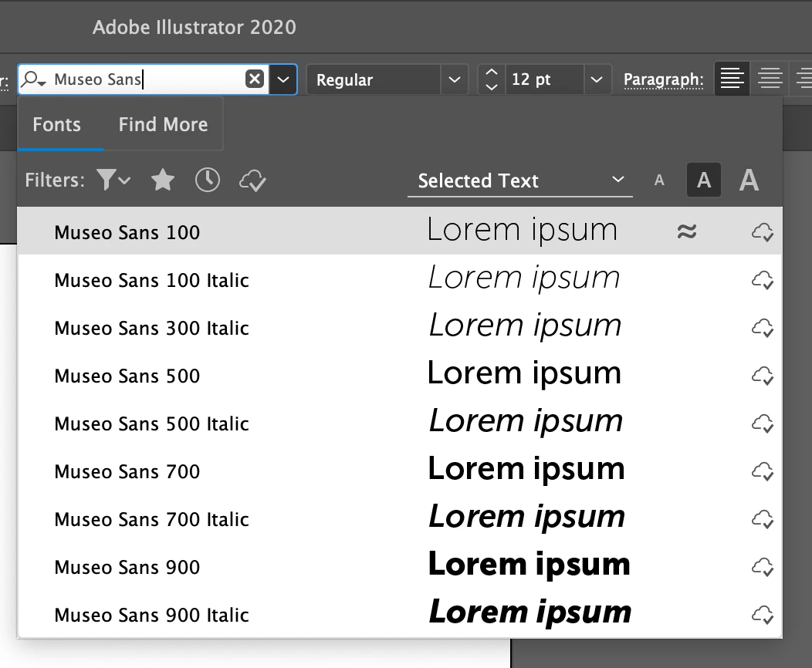Open the 12 pt font size dropdown

coord(597,79)
